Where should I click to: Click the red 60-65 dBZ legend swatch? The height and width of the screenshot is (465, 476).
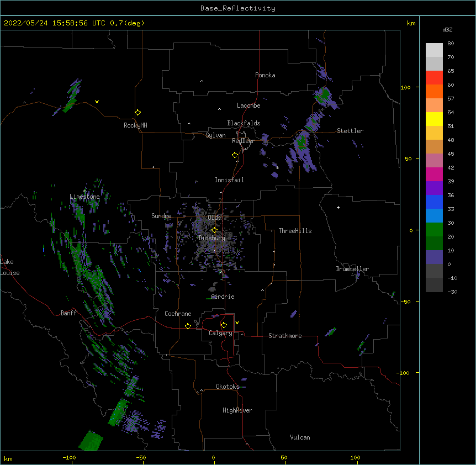coord(434,78)
